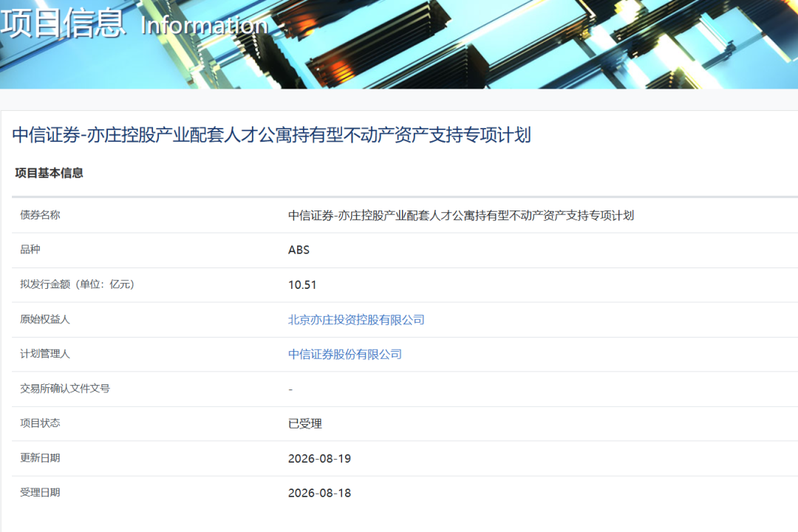Select the update date 2026-08-19

pos(320,459)
